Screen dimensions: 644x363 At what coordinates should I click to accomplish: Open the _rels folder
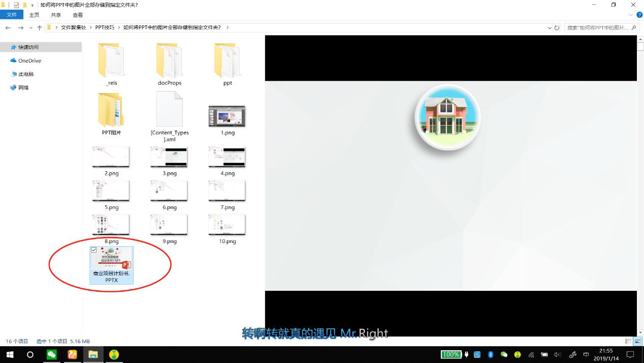(x=111, y=64)
